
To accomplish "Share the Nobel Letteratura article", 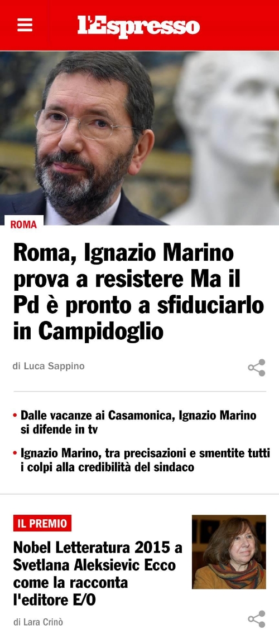I will point(256,619).
